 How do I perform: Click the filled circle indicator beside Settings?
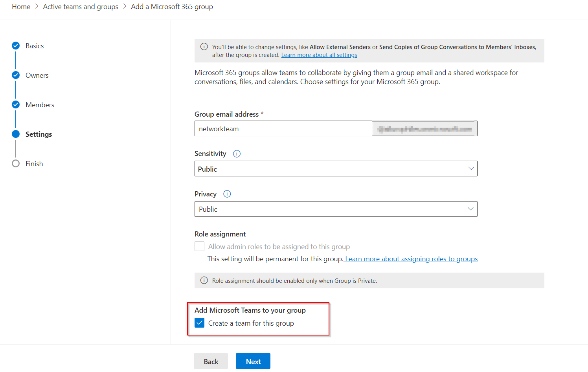pyautogui.click(x=16, y=134)
